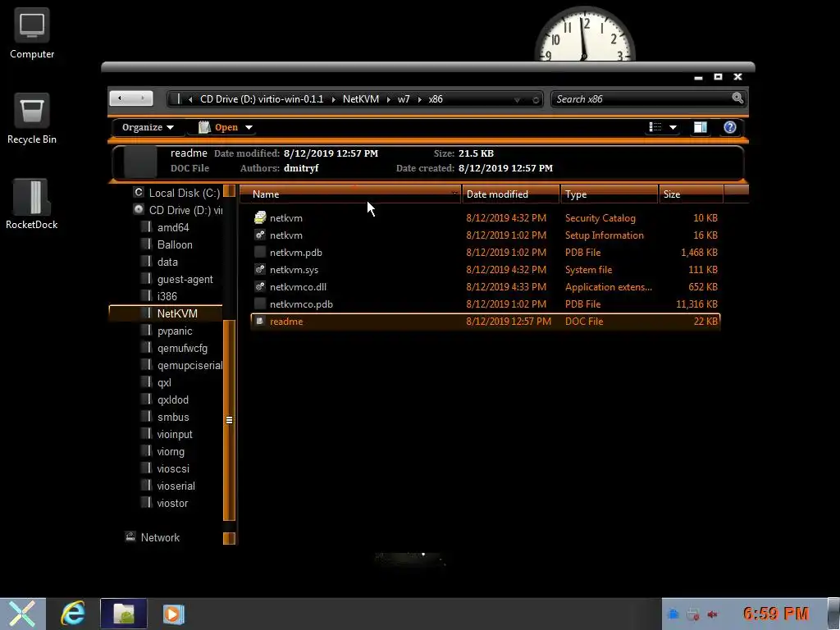Select the netkvmco.pdb file name

301,304
